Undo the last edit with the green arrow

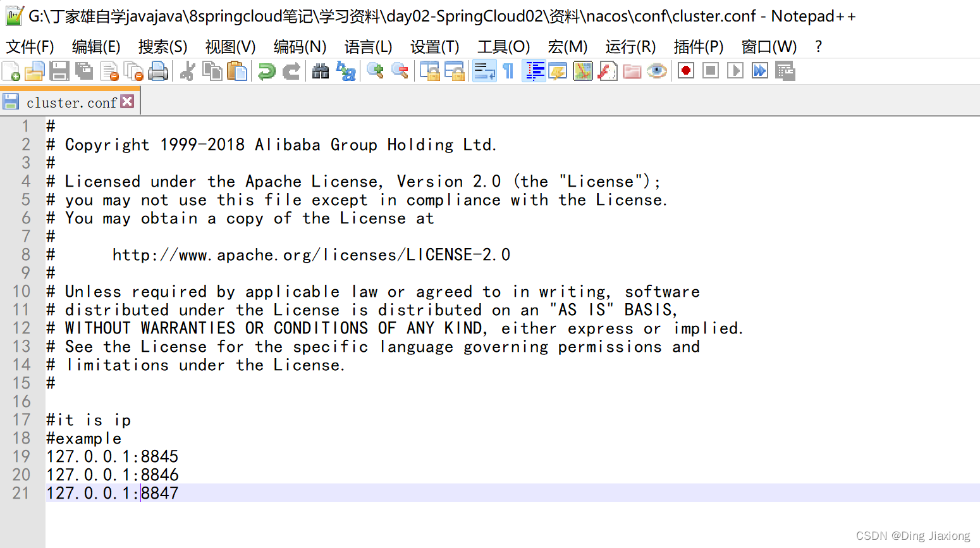pos(267,71)
